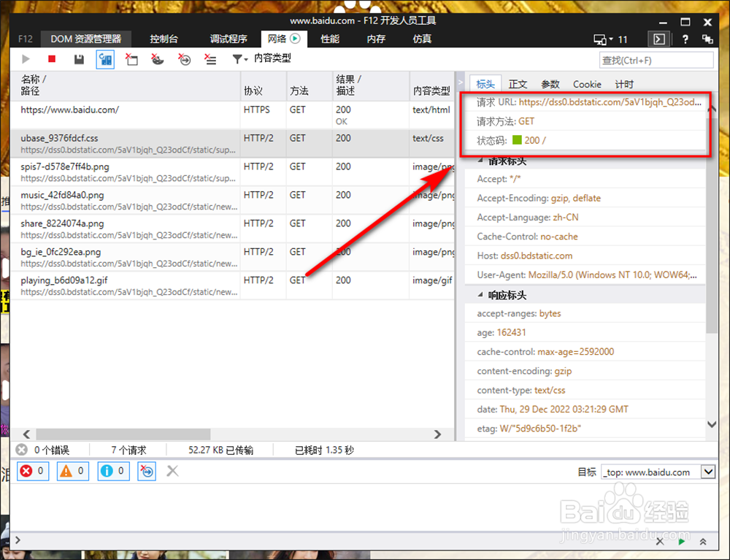This screenshot has width=730, height=560.
Task: Select ubase_9376fdcf.css request row
Action: [232, 143]
